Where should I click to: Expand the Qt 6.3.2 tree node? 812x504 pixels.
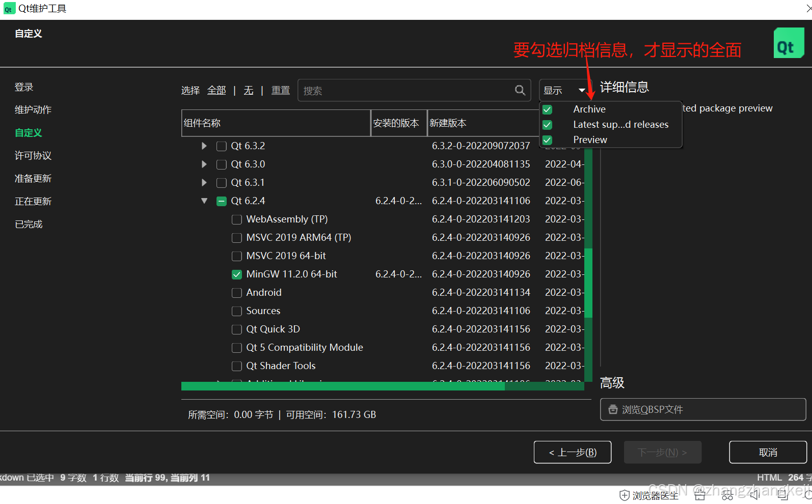tap(204, 146)
